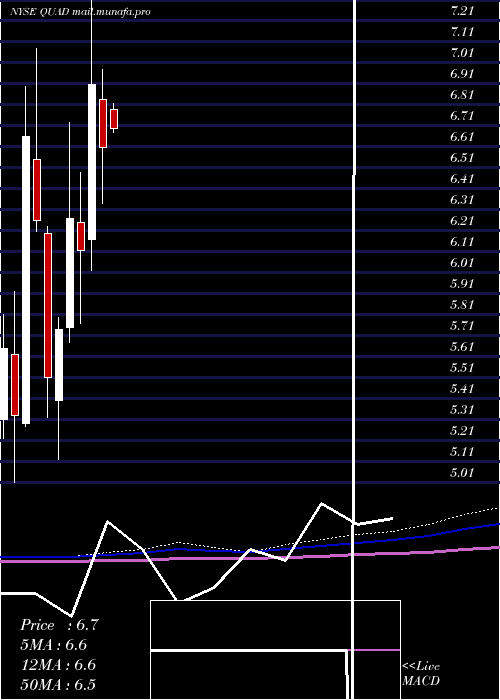The height and width of the screenshot is (700, 500).
Task: Click the 5.41 price axis label
Action: [462, 389]
